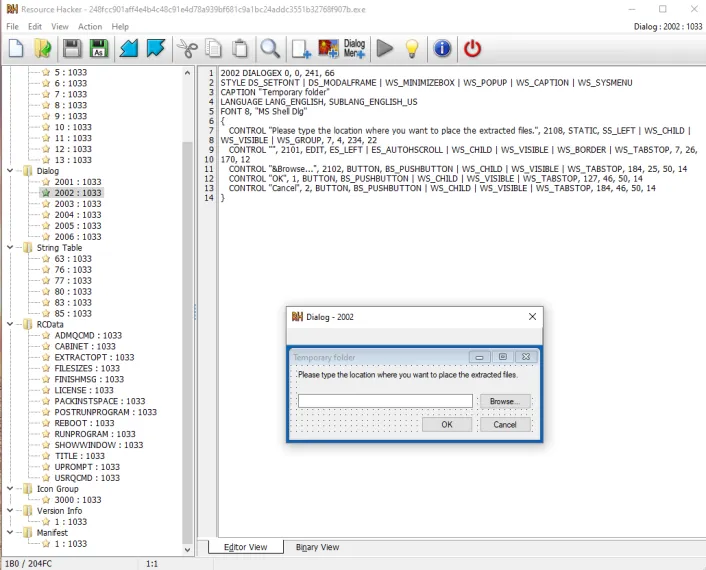Open the Help menu
Image resolution: width=706 pixels, height=570 pixels.
120,27
